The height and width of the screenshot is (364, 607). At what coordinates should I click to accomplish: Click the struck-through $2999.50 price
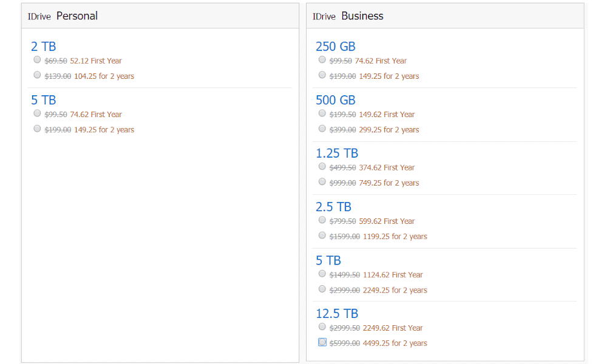click(x=345, y=328)
